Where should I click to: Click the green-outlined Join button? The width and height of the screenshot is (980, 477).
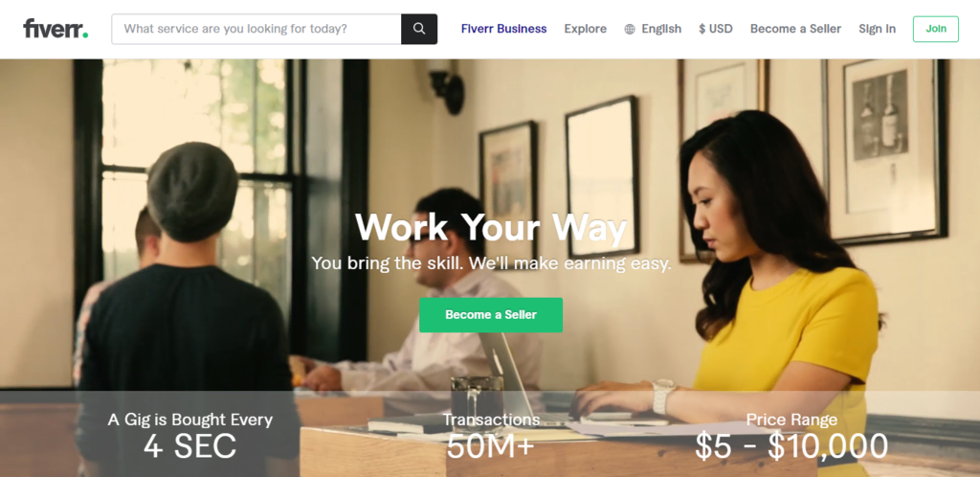(x=936, y=29)
